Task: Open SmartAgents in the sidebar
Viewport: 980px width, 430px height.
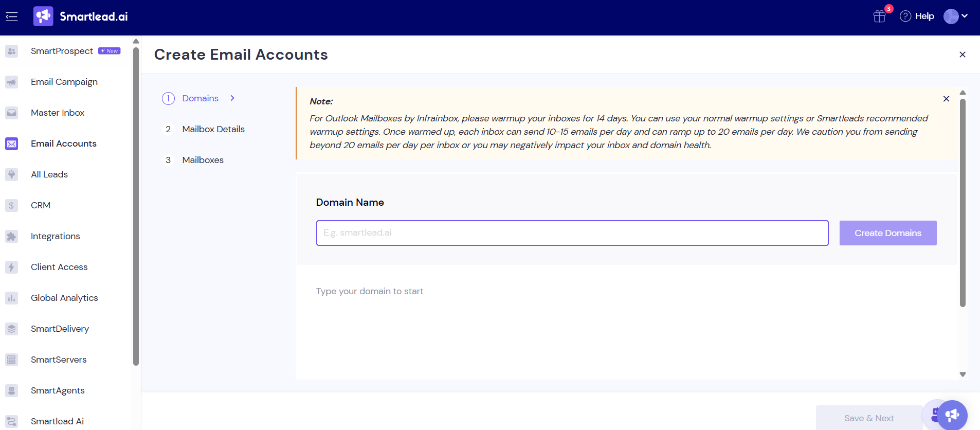Action: pos(58,390)
